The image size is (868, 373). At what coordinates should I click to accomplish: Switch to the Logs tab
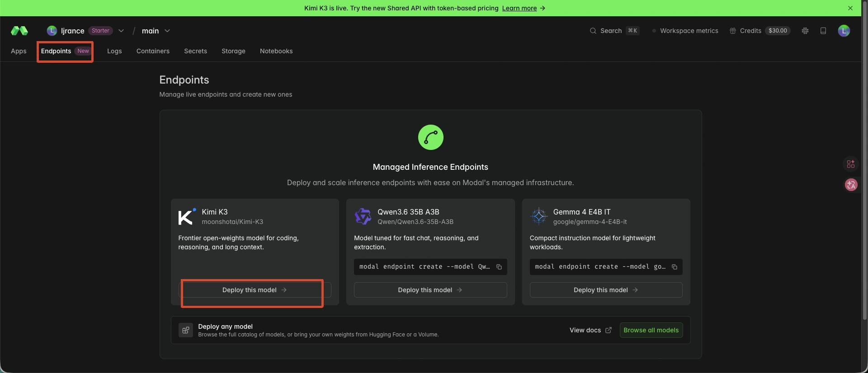[114, 51]
